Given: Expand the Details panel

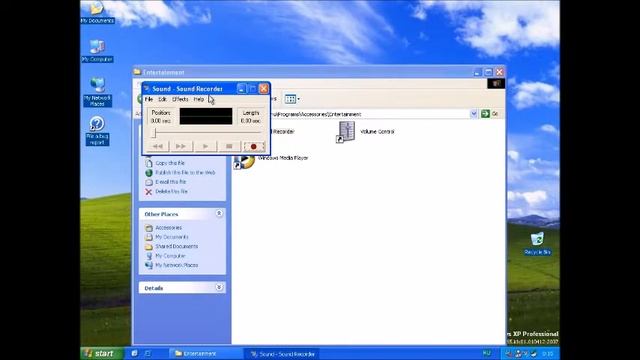Looking at the screenshot, I should 219,287.
